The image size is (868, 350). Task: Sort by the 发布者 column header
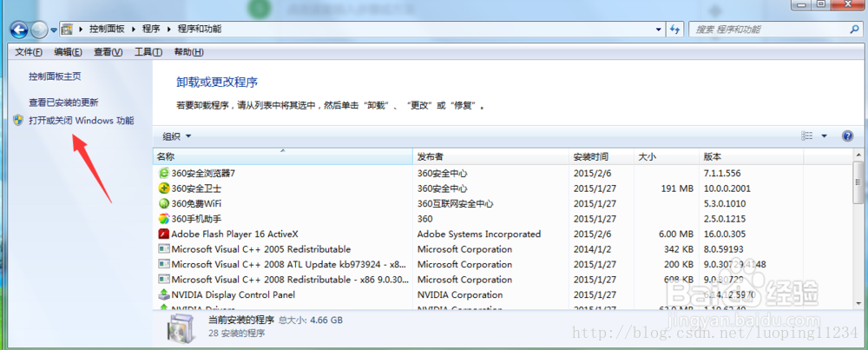click(x=491, y=156)
